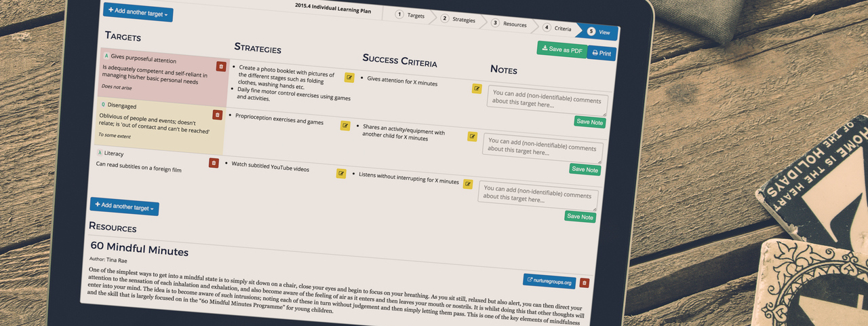
Task: Edit 'Gives attention for X minutes' criteria
Action: (477, 88)
